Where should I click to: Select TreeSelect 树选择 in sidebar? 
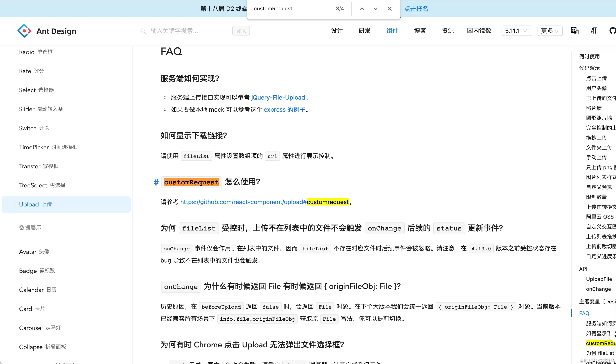click(x=42, y=185)
